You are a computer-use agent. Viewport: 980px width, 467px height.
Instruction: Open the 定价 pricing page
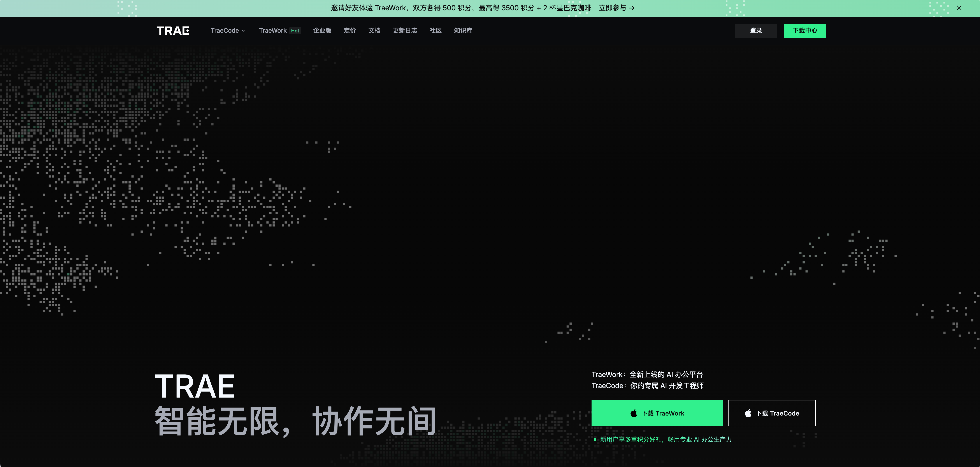tap(350, 30)
